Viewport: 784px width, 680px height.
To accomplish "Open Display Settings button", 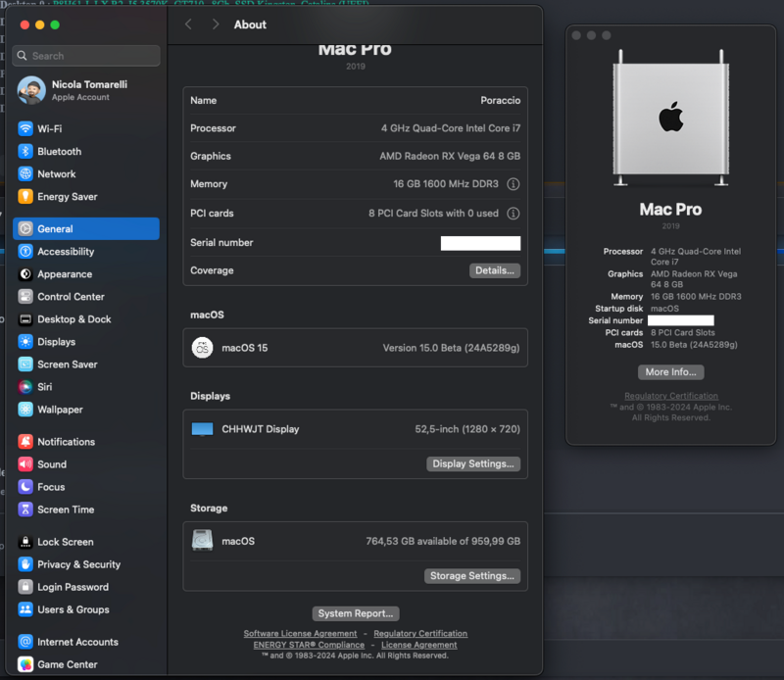I will (473, 464).
